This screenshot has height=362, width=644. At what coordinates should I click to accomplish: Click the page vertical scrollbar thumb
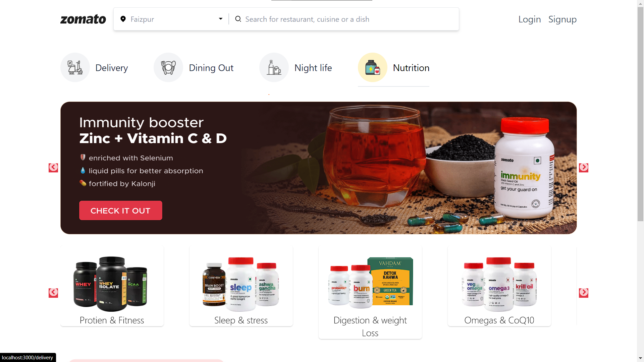point(640,114)
